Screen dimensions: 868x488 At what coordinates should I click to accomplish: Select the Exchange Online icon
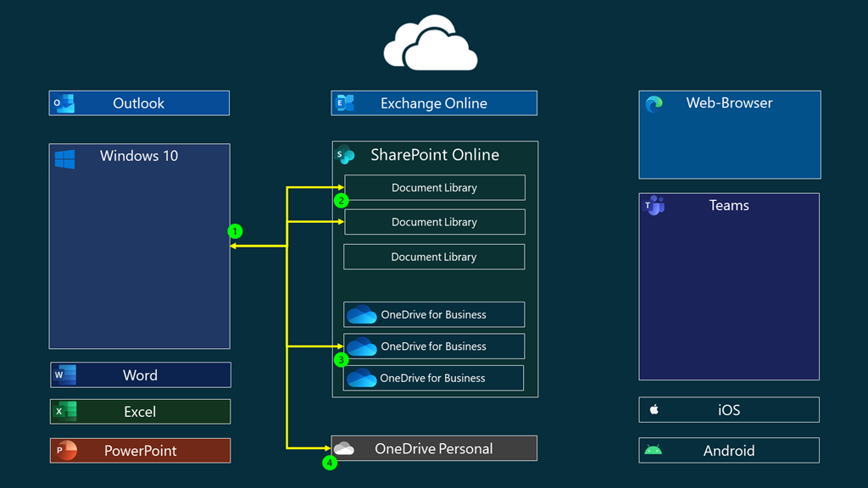tap(345, 103)
